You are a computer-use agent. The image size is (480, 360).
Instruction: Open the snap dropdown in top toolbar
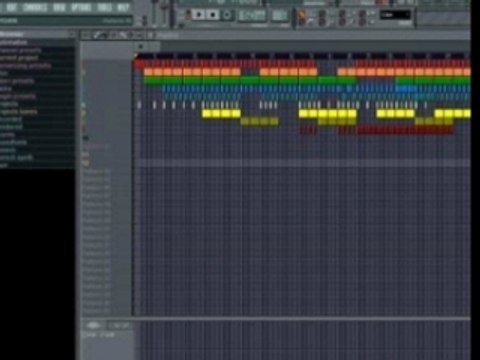pos(395,15)
